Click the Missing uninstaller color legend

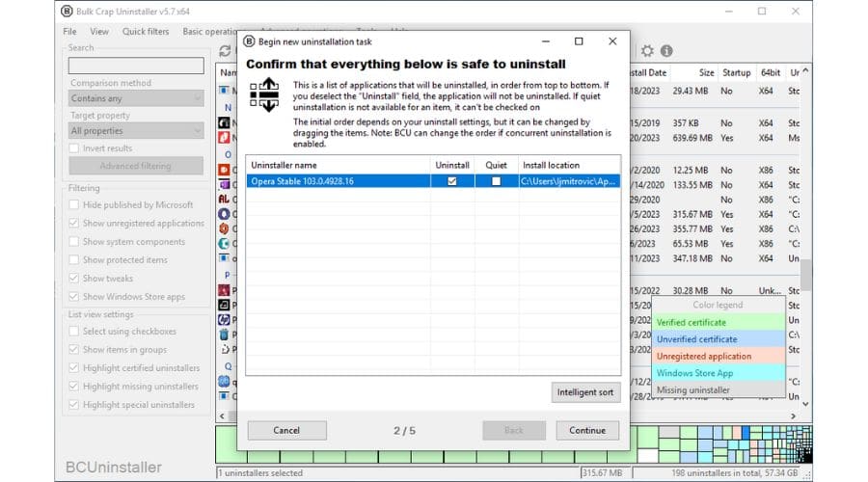(719, 389)
